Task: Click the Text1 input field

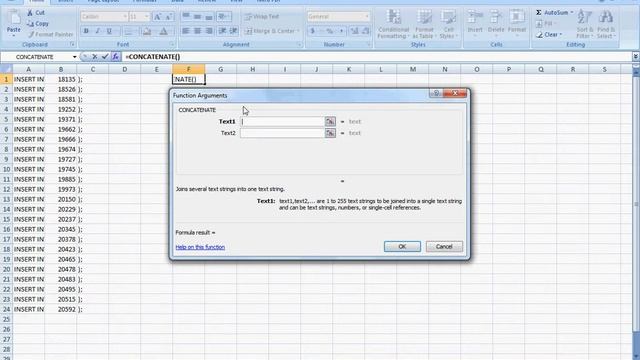Action: click(x=282, y=122)
